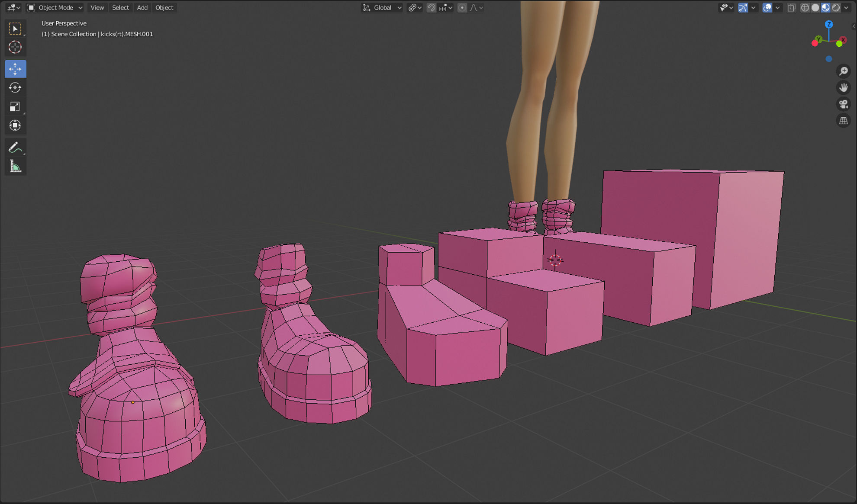The image size is (857, 504).
Task: Open Global transform orientation dropdown
Action: point(383,8)
